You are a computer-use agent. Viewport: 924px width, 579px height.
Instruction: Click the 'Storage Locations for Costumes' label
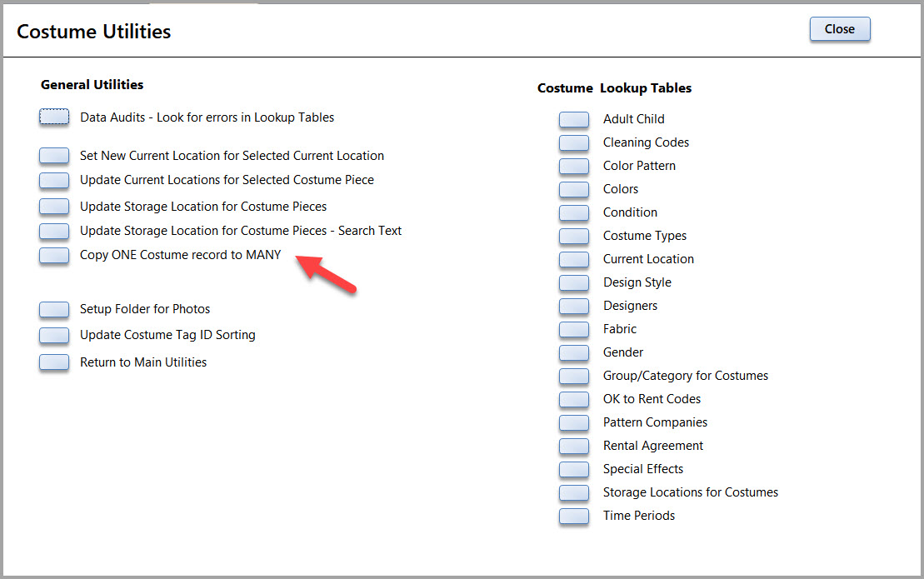pyautogui.click(x=691, y=492)
